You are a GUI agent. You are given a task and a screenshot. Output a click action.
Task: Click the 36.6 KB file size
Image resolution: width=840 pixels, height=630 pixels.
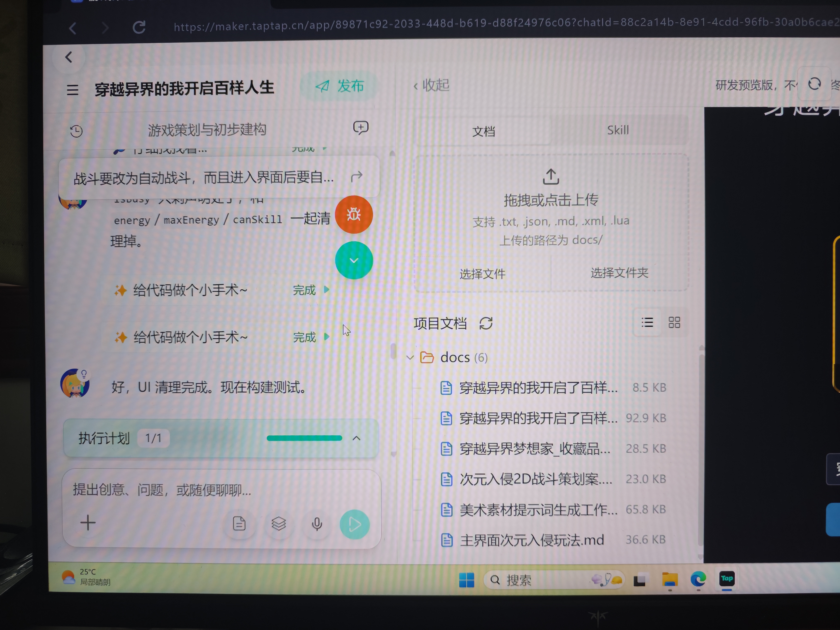point(645,540)
